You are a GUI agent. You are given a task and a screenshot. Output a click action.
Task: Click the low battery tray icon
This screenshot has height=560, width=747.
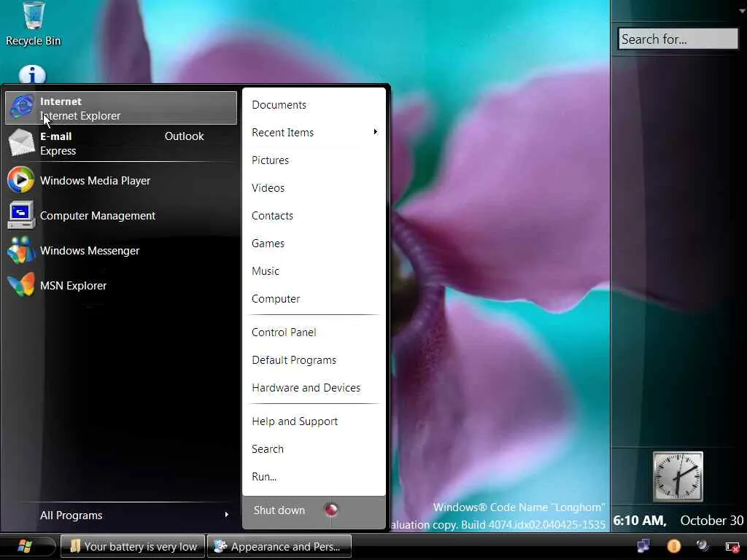(x=732, y=546)
